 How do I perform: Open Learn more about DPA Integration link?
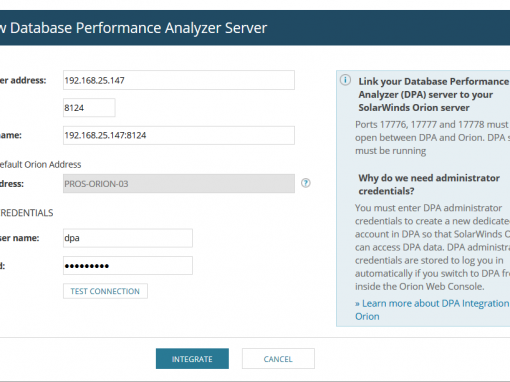tap(432, 310)
